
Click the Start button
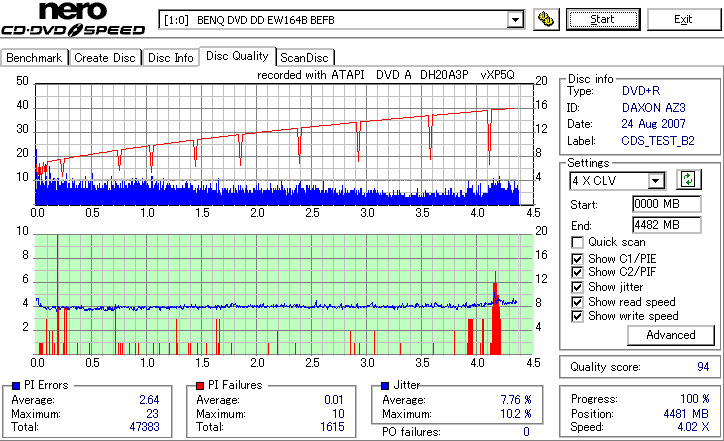603,19
